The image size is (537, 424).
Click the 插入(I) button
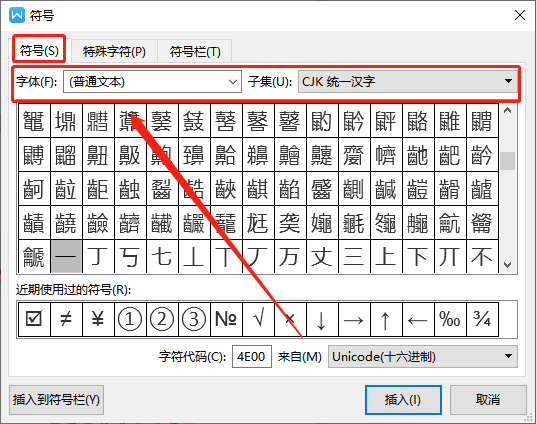pos(403,400)
